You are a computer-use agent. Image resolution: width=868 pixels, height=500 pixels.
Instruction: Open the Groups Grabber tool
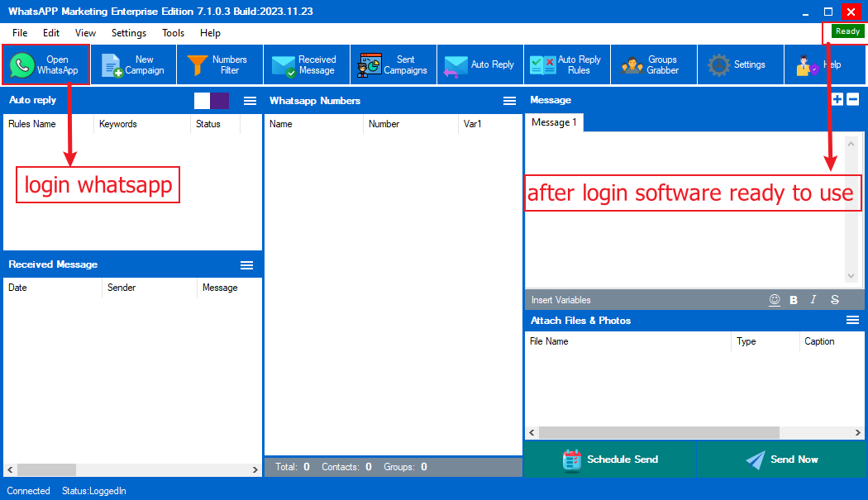point(651,64)
